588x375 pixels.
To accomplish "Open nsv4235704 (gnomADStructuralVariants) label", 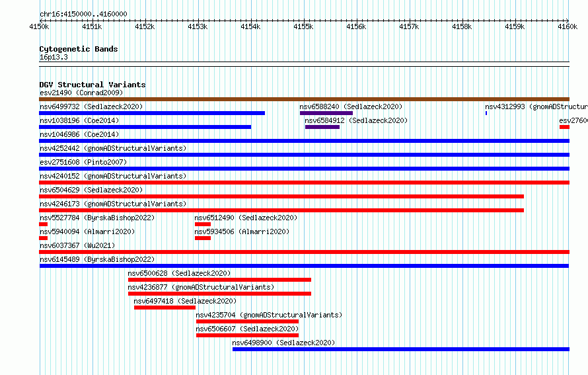I will 269,315.
